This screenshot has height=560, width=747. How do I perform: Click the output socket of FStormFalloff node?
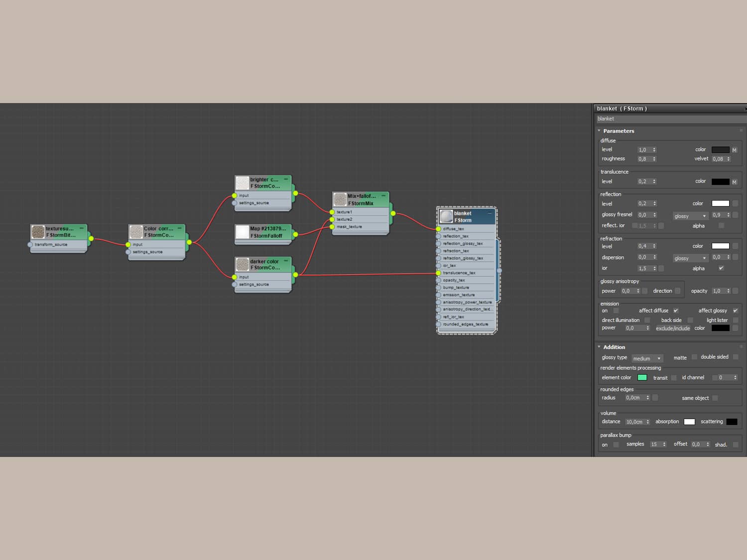(x=295, y=234)
